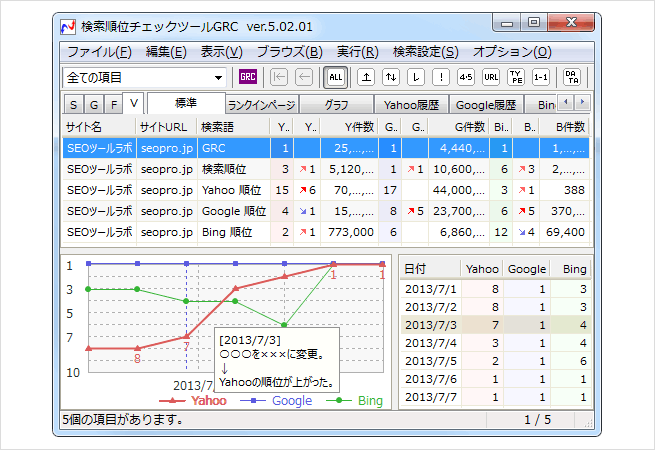
Task: Select the 2013/7/4 history row
Action: tap(496, 343)
